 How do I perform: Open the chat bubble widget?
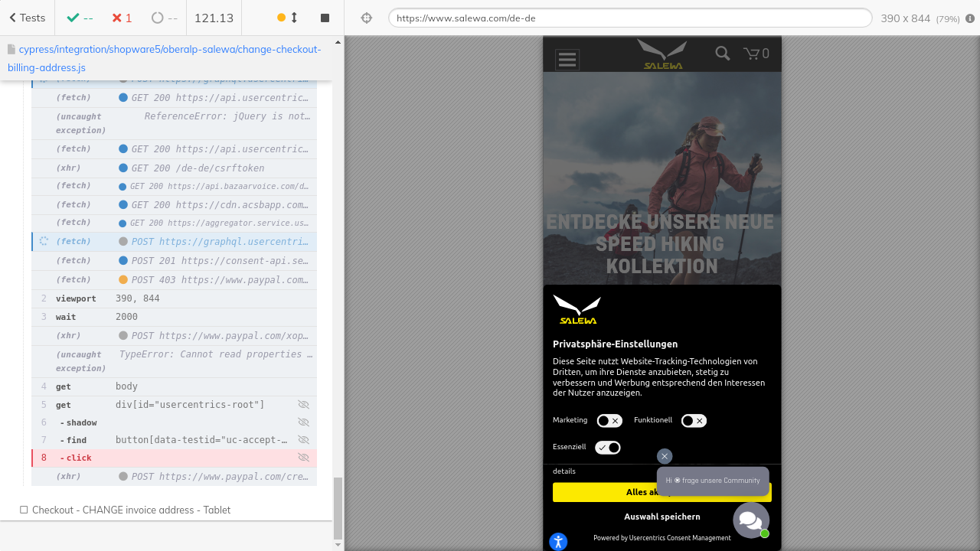750,520
